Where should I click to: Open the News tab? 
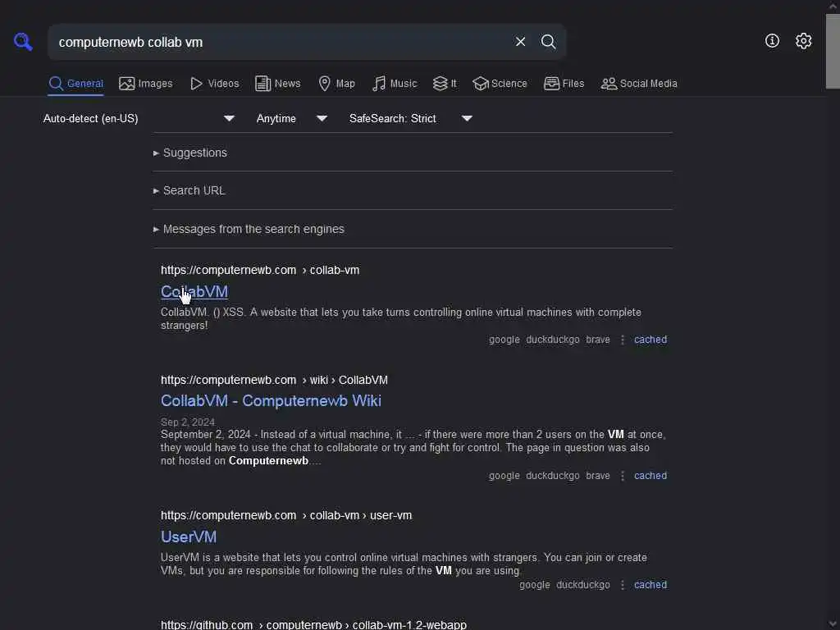pos(277,84)
